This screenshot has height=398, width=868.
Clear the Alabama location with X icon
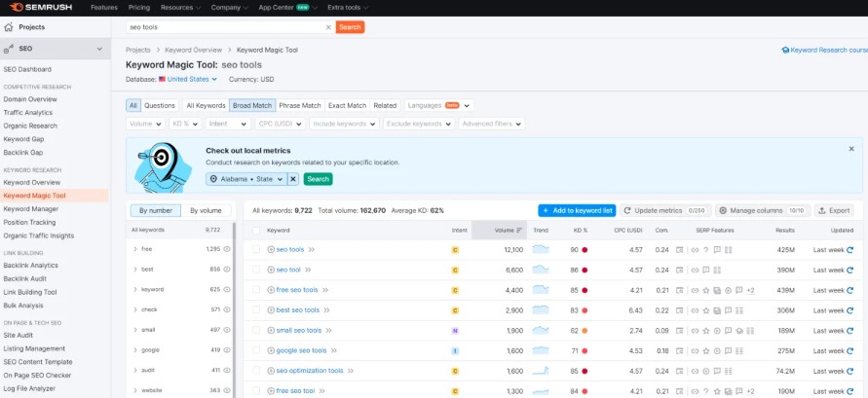[x=293, y=179]
